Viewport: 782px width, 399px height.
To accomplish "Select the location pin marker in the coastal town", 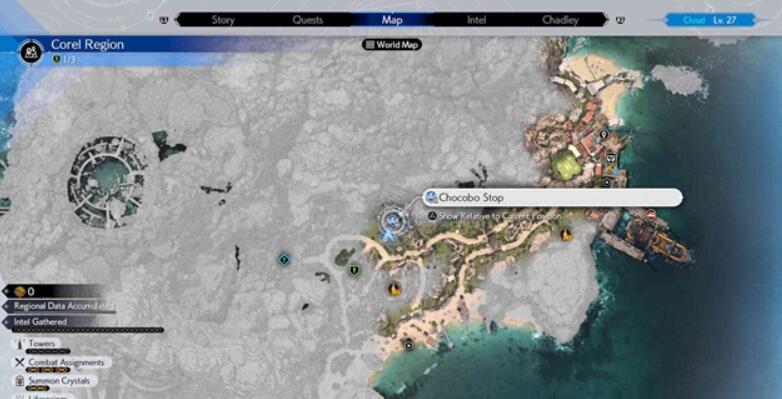I will coord(604,134).
